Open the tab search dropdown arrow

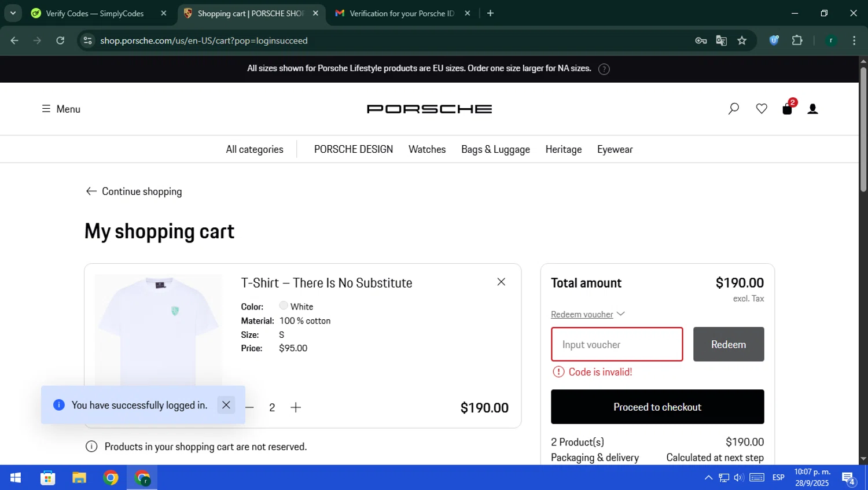[x=13, y=13]
